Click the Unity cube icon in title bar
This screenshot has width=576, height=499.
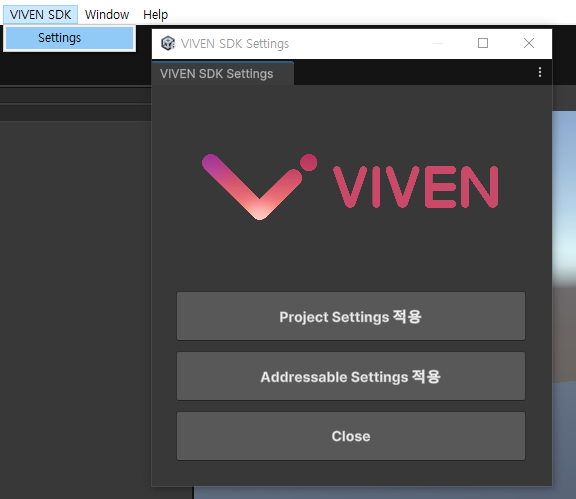tap(168, 43)
